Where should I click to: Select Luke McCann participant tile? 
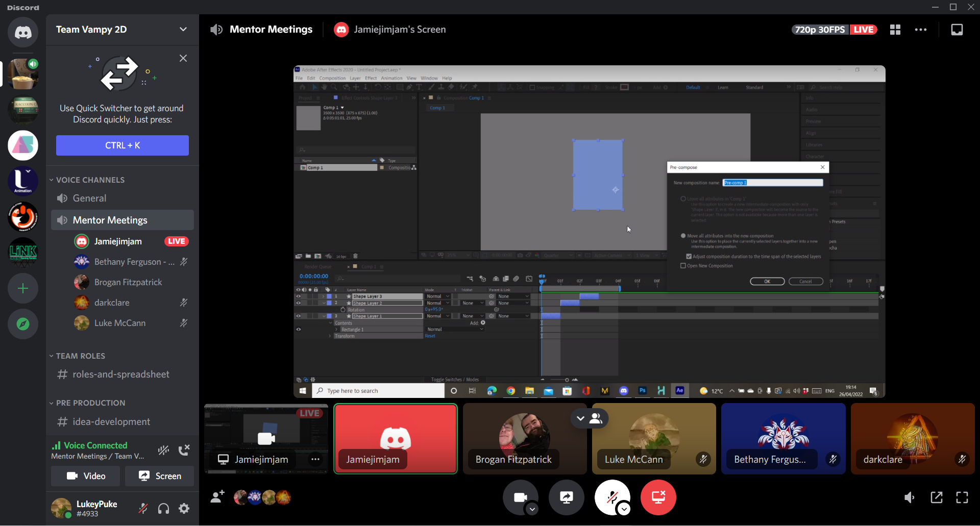click(x=654, y=439)
